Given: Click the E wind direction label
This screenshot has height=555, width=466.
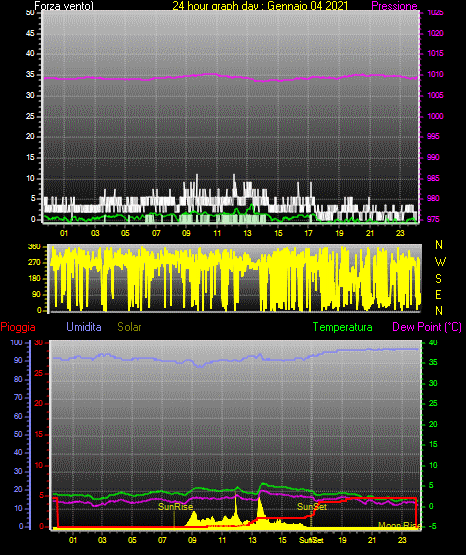Looking at the screenshot, I should point(438,295).
